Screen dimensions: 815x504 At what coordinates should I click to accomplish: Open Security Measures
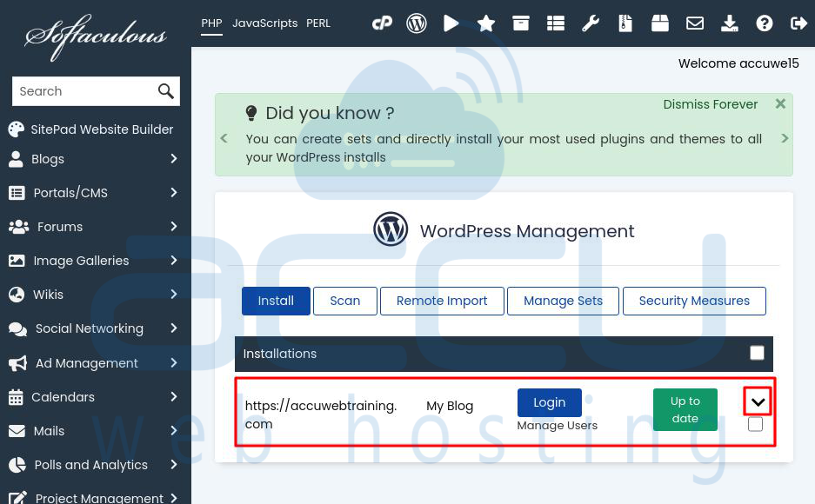click(x=694, y=301)
